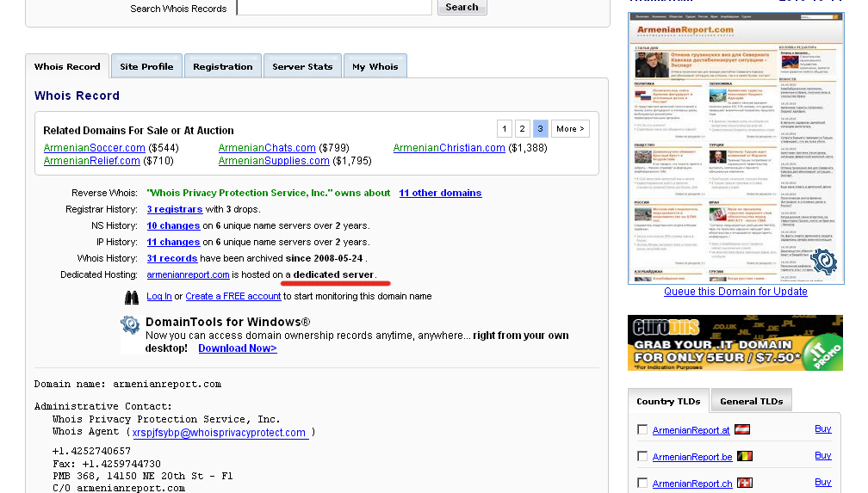868x493 pixels.
Task: Click the Switzerland flag icon
Action: (745, 483)
